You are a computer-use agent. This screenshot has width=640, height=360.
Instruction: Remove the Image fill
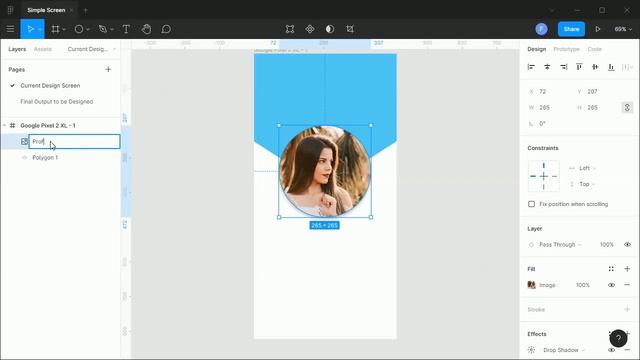click(x=627, y=285)
